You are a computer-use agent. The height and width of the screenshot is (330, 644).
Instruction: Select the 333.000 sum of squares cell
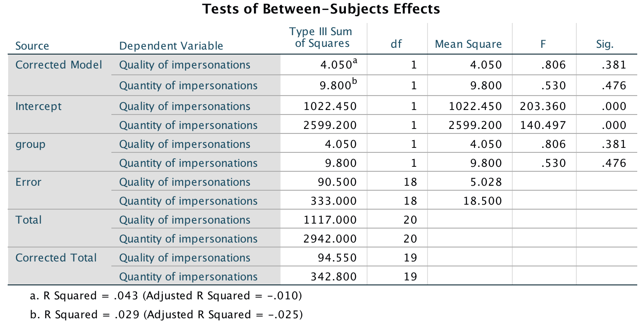click(x=334, y=201)
